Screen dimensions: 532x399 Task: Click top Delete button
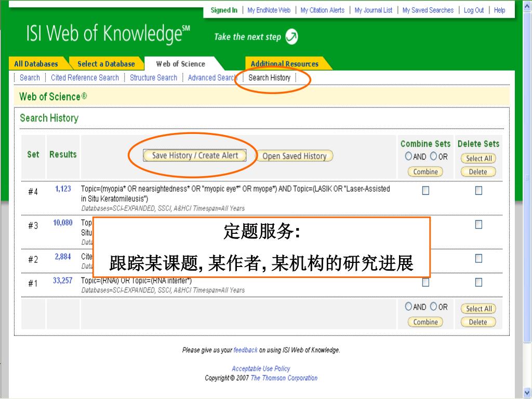478,171
